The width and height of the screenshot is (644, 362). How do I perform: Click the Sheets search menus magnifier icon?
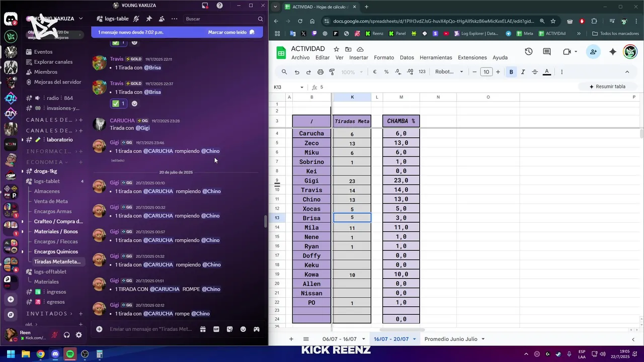pyautogui.click(x=284, y=72)
